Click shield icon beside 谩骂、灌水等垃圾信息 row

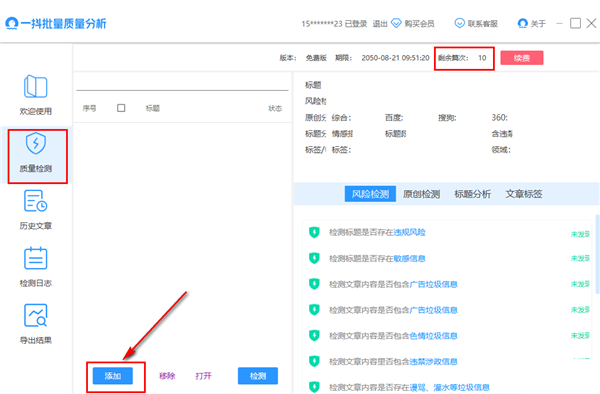click(314, 387)
